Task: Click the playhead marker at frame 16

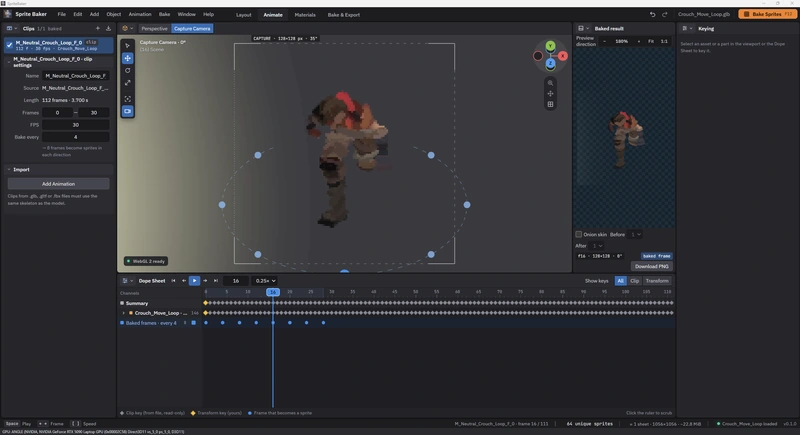Action: [273, 292]
